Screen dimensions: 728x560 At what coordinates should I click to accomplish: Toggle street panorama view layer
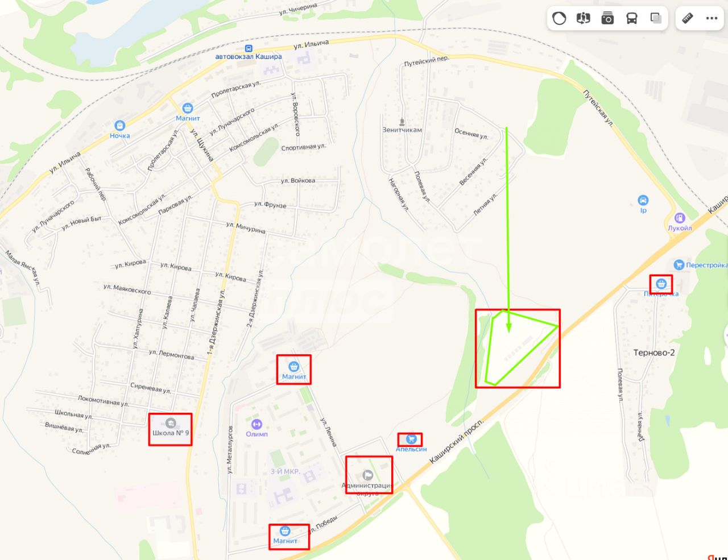tap(583, 18)
